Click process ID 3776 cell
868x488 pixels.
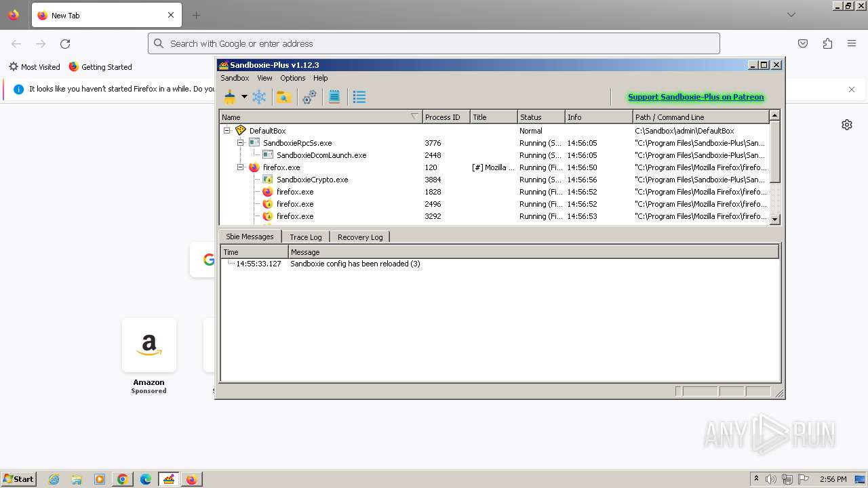(433, 143)
